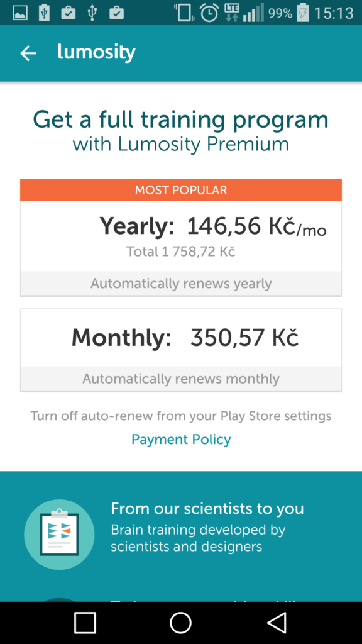The height and width of the screenshot is (644, 362).
Task: Tap the vibrate mode status icon
Action: [x=184, y=13]
